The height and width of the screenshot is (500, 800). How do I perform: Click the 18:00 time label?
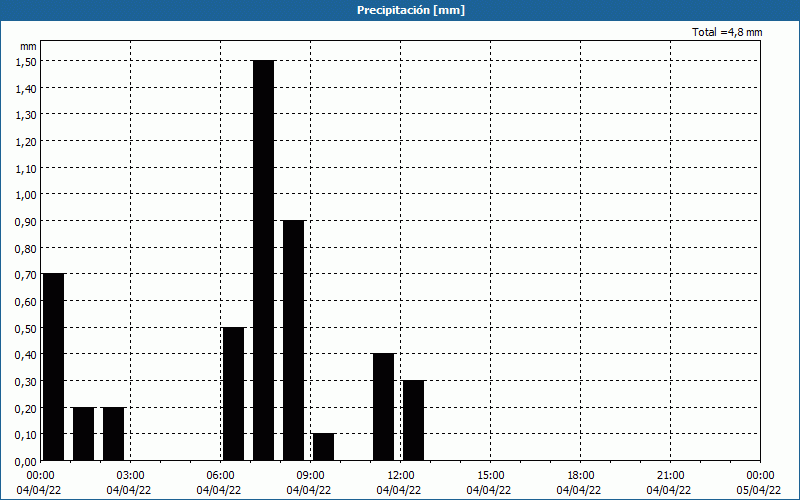(581, 476)
